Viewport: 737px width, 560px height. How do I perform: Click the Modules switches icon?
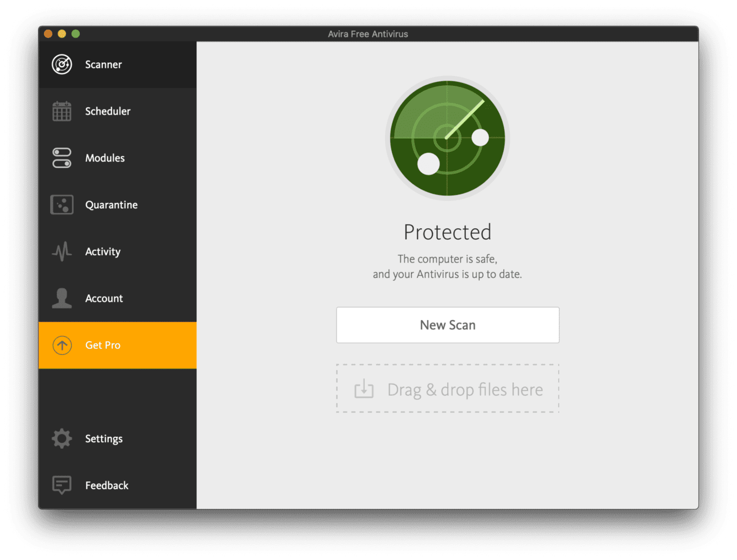pyautogui.click(x=62, y=158)
